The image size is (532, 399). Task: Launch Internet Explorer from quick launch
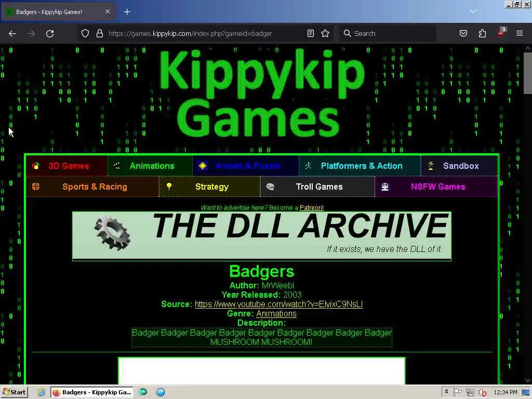[x=41, y=392]
